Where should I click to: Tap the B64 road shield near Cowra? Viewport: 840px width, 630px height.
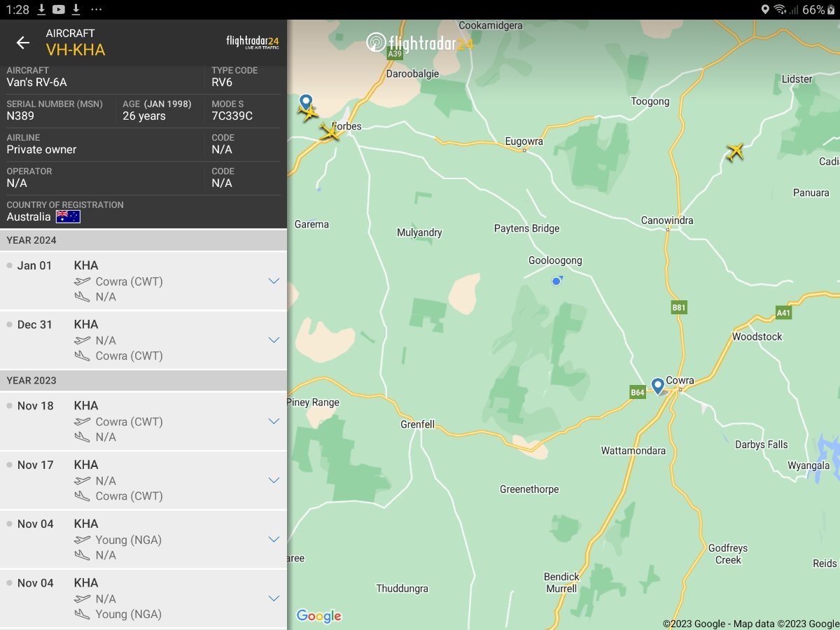coord(638,393)
